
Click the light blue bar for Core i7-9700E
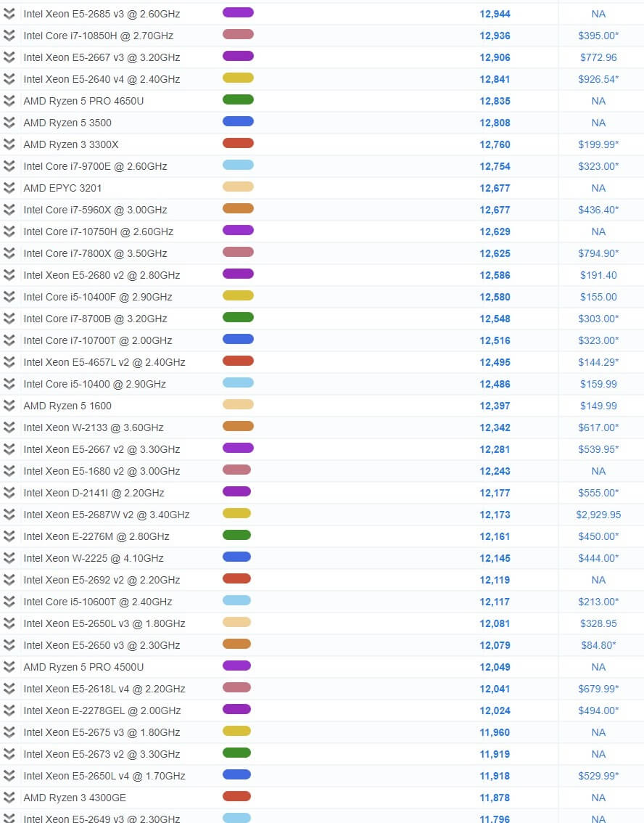[x=238, y=165]
